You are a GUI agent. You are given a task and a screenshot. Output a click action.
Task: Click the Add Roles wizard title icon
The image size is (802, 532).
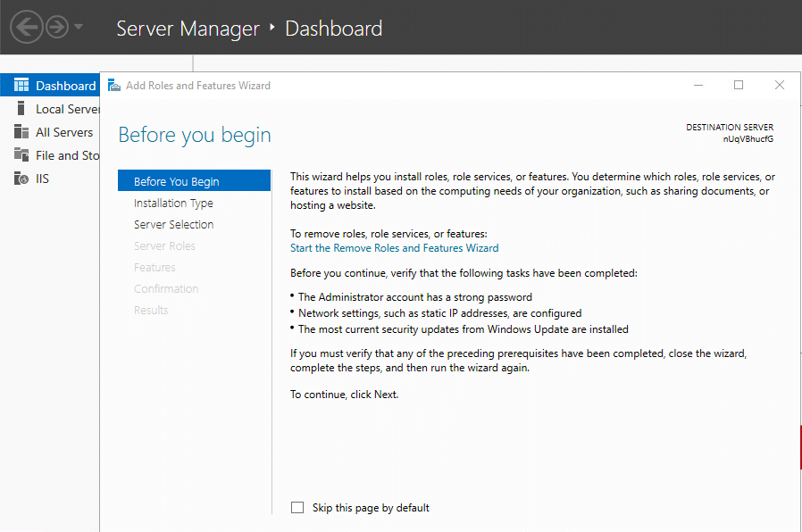(x=114, y=86)
